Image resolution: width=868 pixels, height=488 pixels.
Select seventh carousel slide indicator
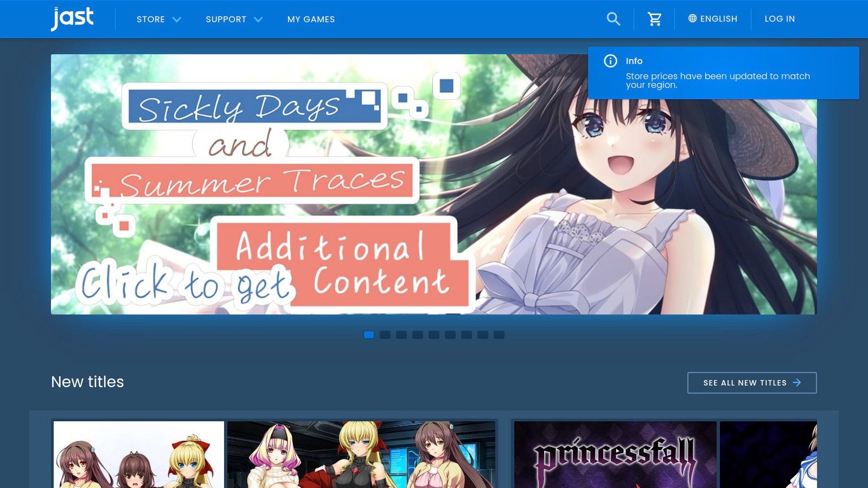coord(467,335)
